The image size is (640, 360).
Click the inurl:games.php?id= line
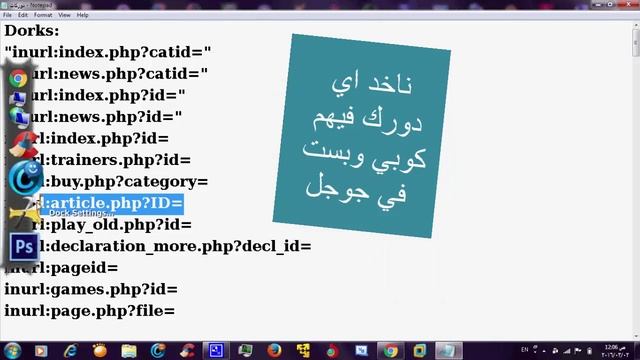point(91,289)
